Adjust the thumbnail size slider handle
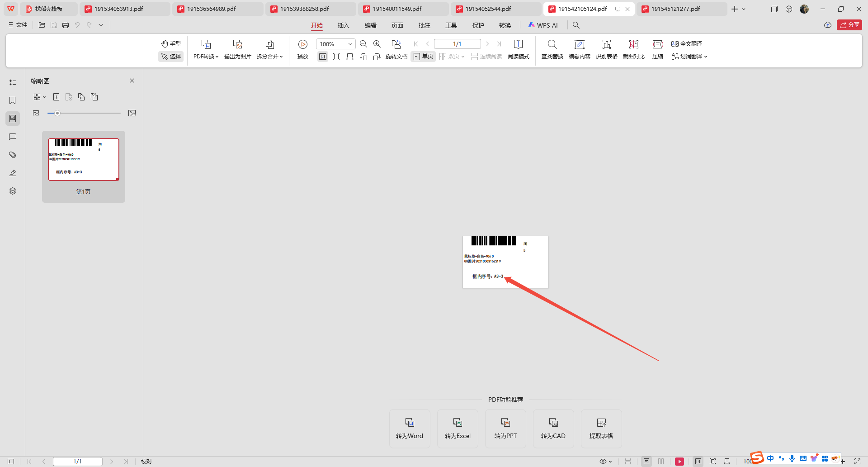 (x=57, y=113)
